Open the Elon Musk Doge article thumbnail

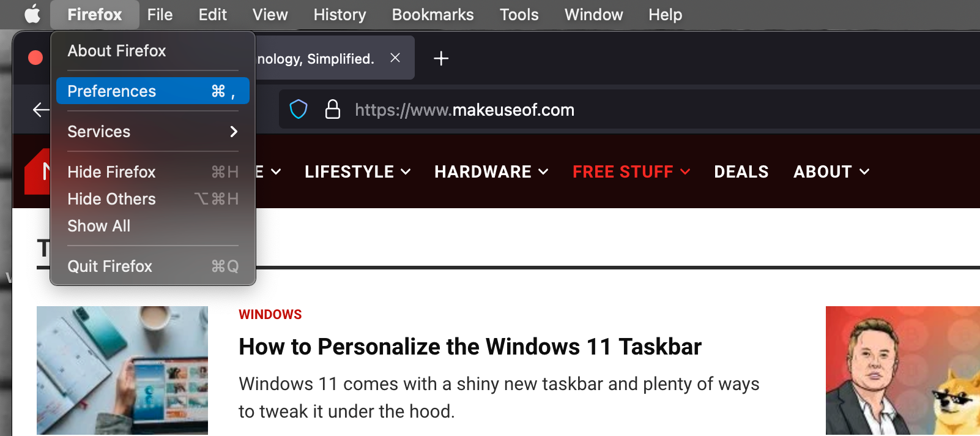point(902,370)
